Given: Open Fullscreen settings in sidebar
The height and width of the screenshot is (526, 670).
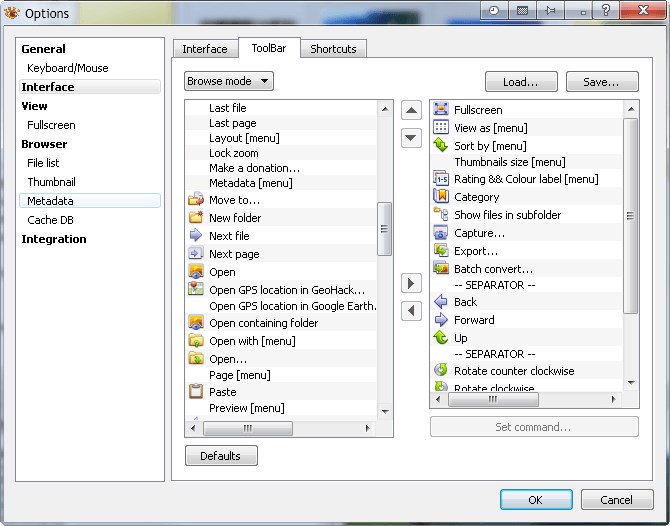Looking at the screenshot, I should 51,125.
